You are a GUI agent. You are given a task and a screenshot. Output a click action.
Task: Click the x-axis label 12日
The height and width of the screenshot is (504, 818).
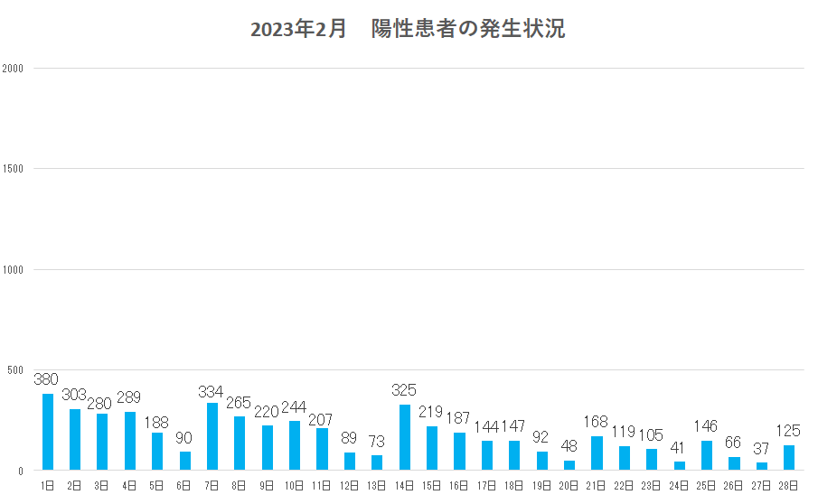pos(349,486)
